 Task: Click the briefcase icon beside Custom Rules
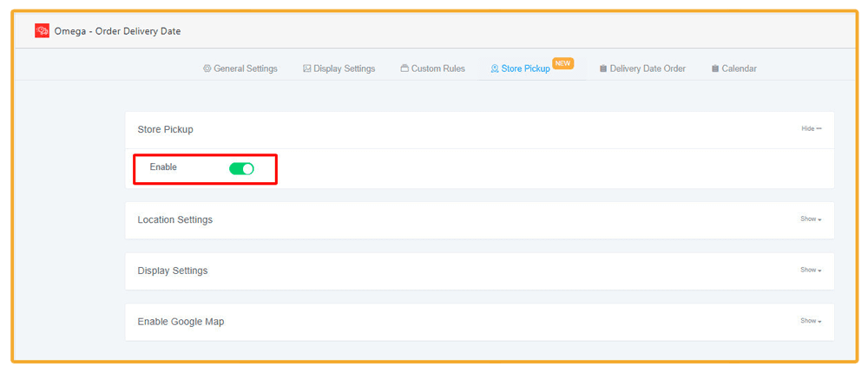(404, 69)
